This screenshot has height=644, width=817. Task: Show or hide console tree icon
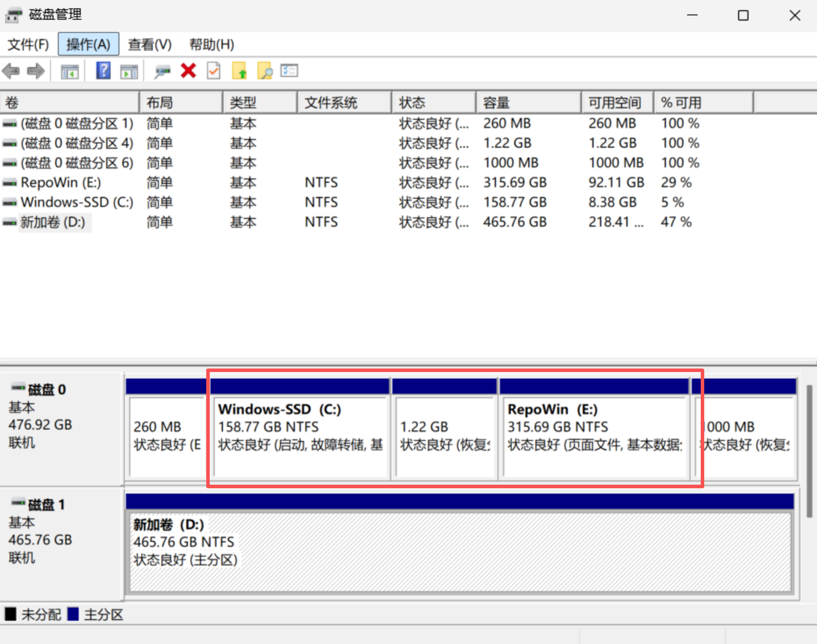(x=70, y=71)
